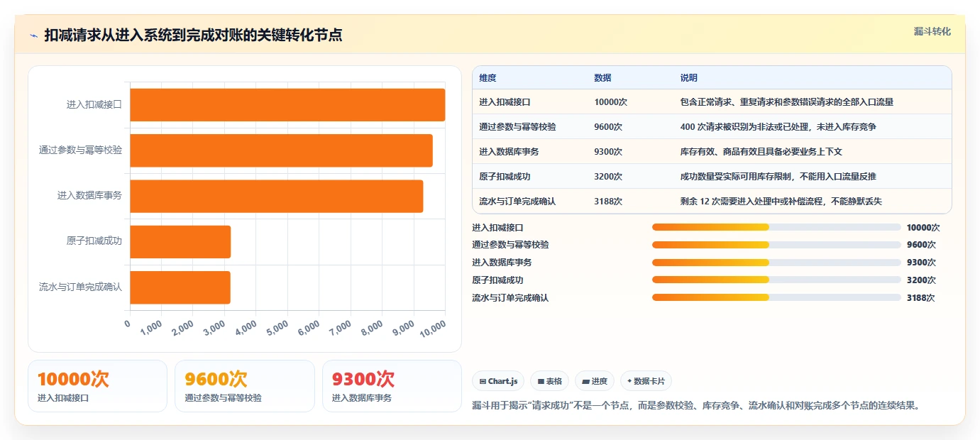Click the x-axis tick 5,000
The image size is (980, 440).
(x=276, y=329)
